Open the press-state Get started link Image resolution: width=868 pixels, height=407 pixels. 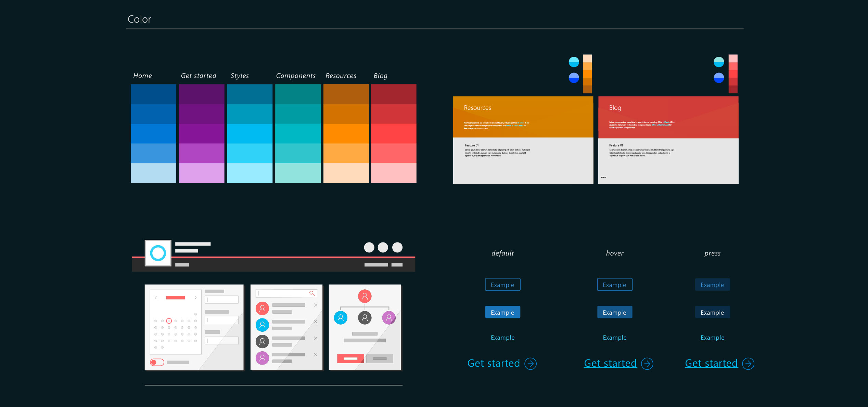(711, 363)
